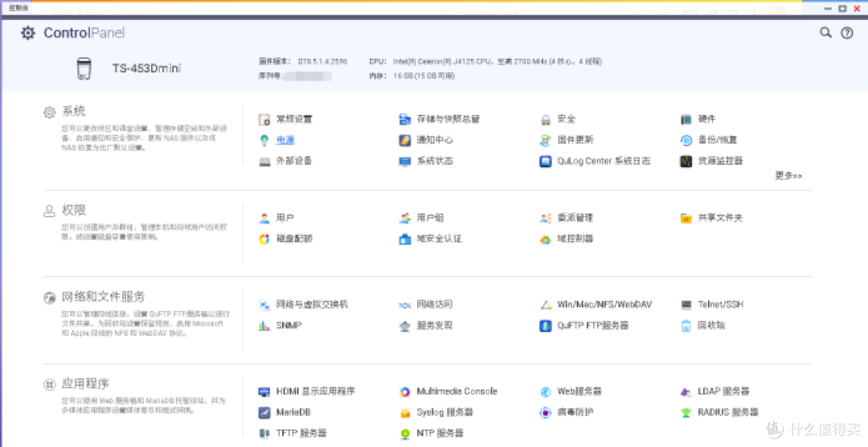
Task: Open the NTP 服务器 icon
Action: [x=404, y=433]
